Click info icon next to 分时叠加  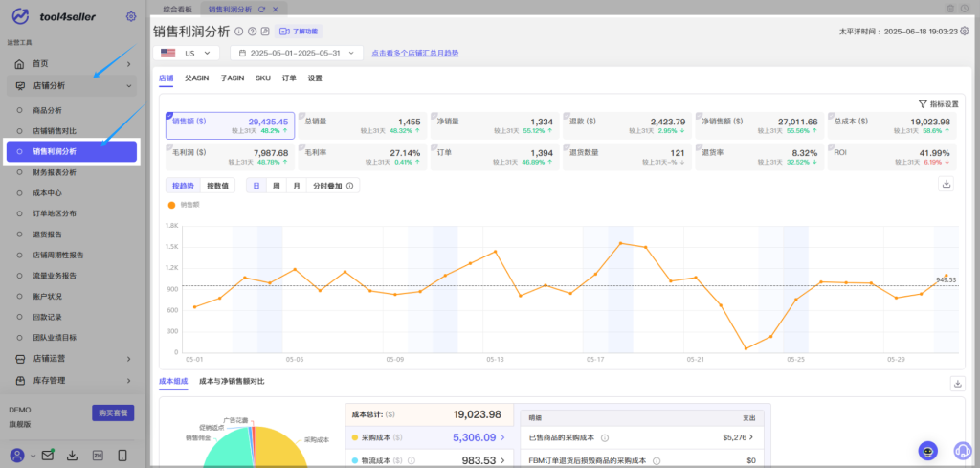coord(349,186)
